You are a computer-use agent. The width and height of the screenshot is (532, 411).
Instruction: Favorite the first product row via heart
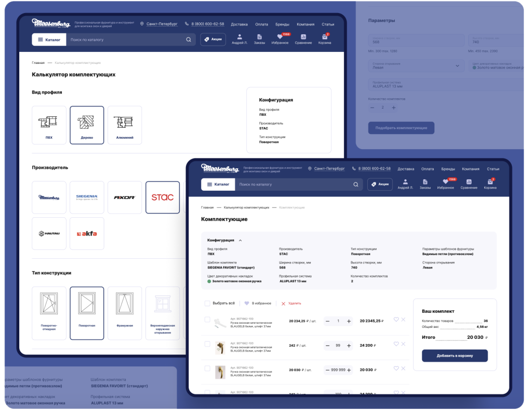[x=396, y=320]
